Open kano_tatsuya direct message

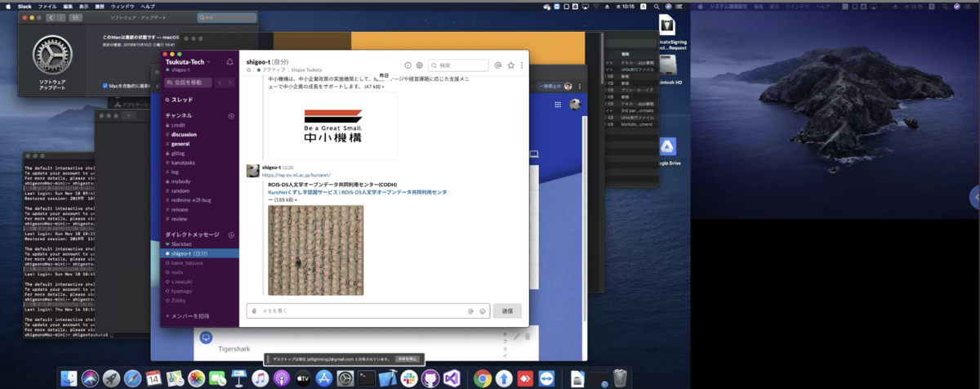187,263
